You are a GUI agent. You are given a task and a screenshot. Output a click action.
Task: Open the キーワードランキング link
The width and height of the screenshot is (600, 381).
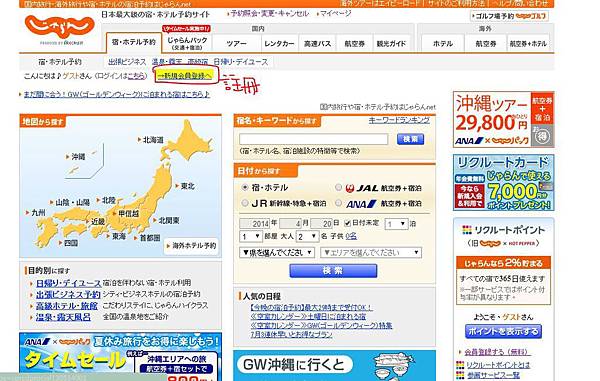tap(399, 120)
